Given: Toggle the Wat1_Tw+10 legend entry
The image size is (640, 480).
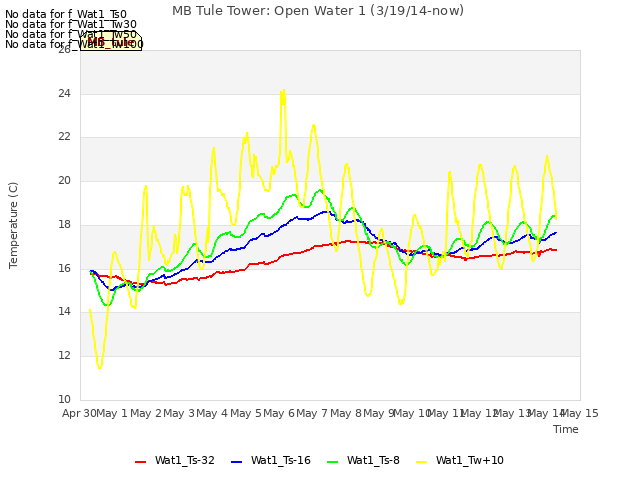Looking at the screenshot, I should click(x=460, y=461).
